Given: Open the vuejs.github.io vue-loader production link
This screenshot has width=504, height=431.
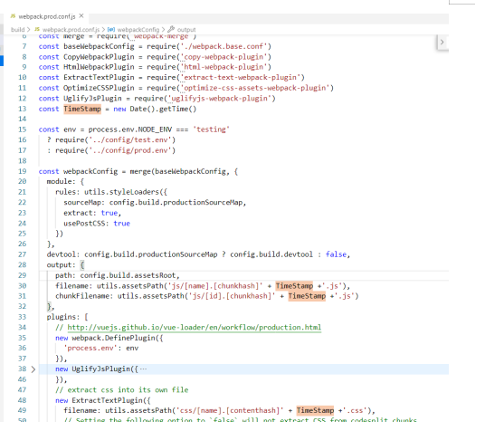Looking at the screenshot, I should [195, 328].
